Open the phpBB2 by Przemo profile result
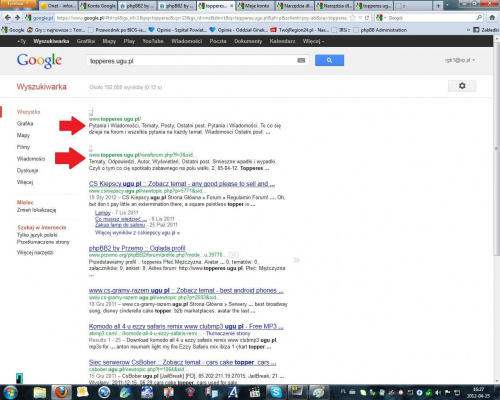Image resolution: width=500 pixels, height=400 pixels. pyautogui.click(x=137, y=248)
